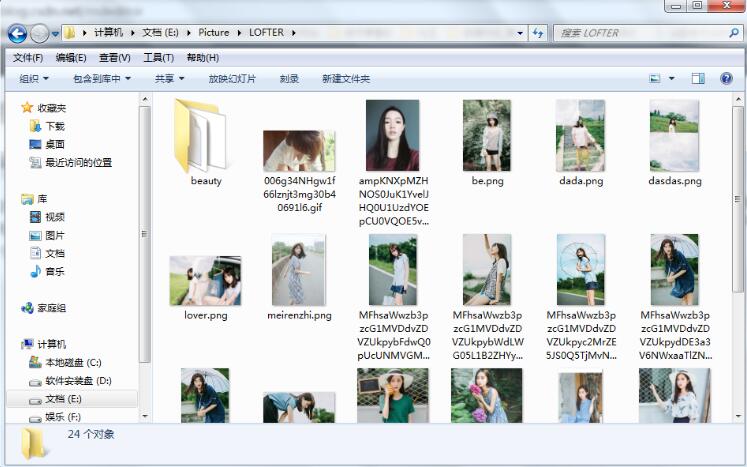Open the view options dropdown arrow
This screenshot has height=467, width=747.
coord(672,78)
